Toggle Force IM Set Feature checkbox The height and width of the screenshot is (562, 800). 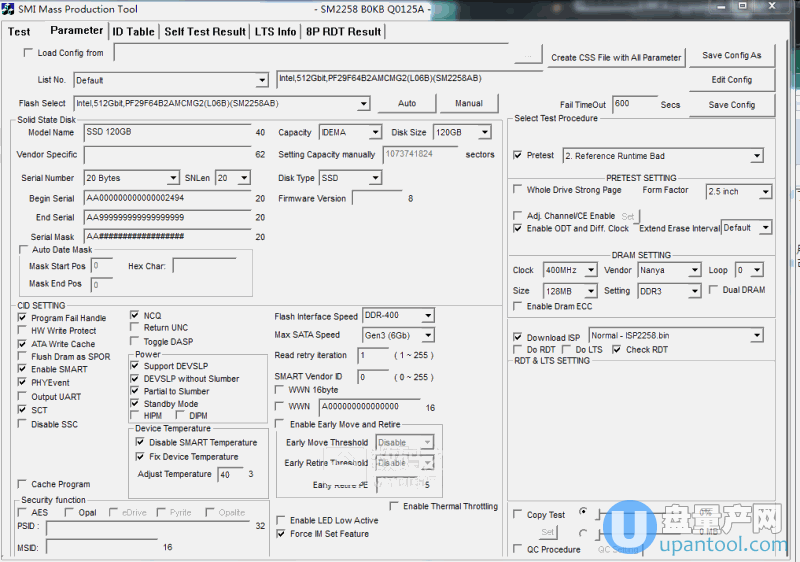pos(281,534)
